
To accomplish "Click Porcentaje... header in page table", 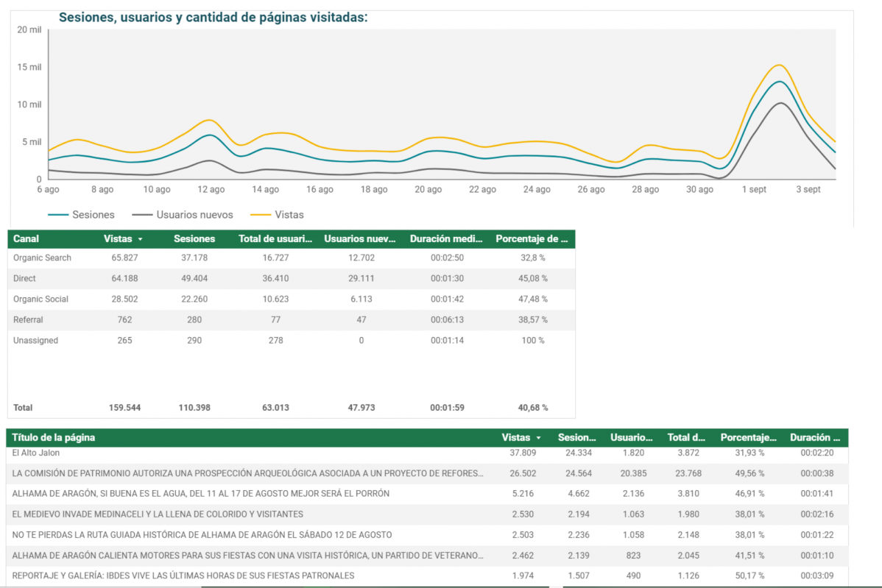I will pos(748,437).
